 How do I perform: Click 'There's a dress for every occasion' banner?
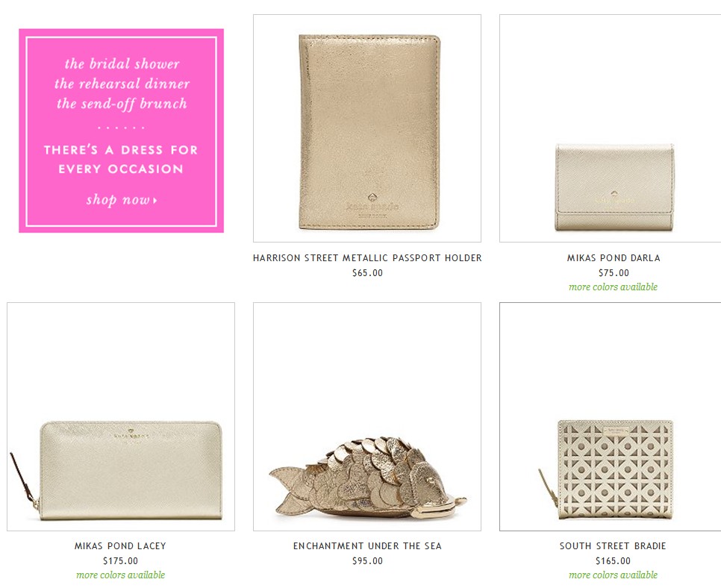122,131
